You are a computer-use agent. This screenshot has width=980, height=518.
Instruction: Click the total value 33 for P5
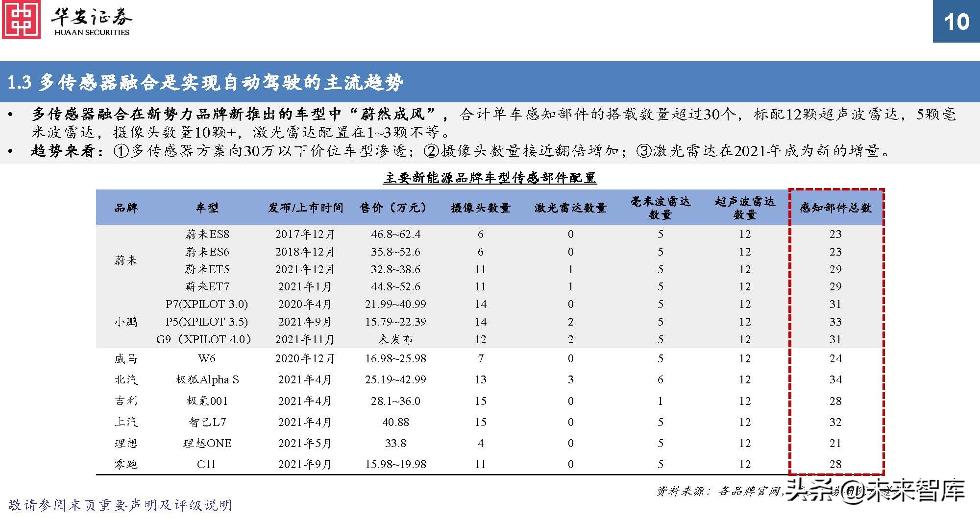(x=835, y=322)
